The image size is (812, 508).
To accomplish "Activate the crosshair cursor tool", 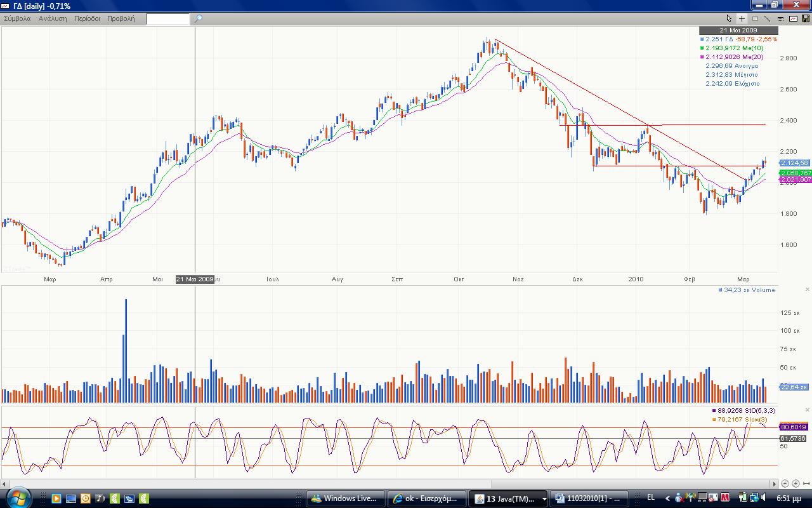I will pyautogui.click(x=742, y=18).
